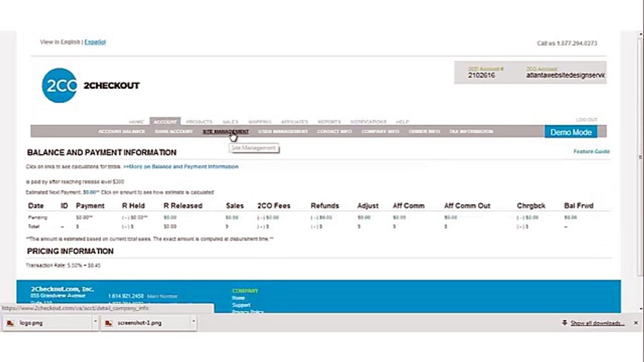
Task: Go to Account Balance submenu
Action: click(122, 132)
